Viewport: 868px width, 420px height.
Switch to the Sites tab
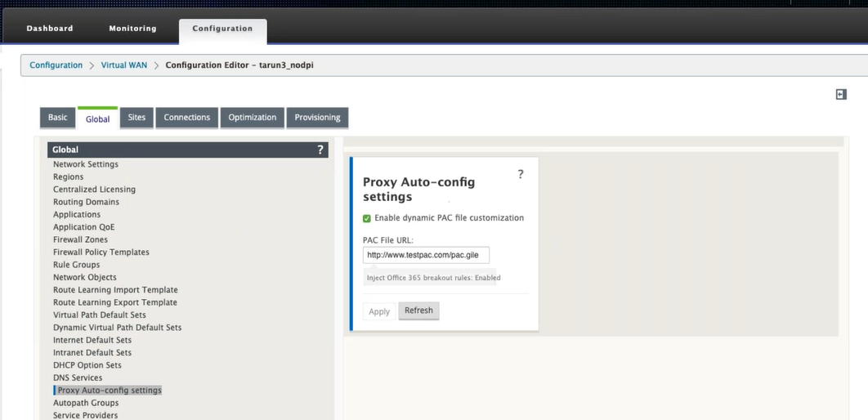136,118
